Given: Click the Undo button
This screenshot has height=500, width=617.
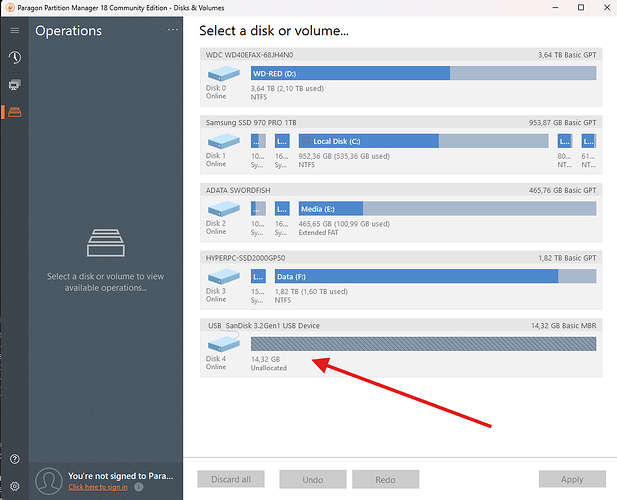Looking at the screenshot, I should pos(312,479).
